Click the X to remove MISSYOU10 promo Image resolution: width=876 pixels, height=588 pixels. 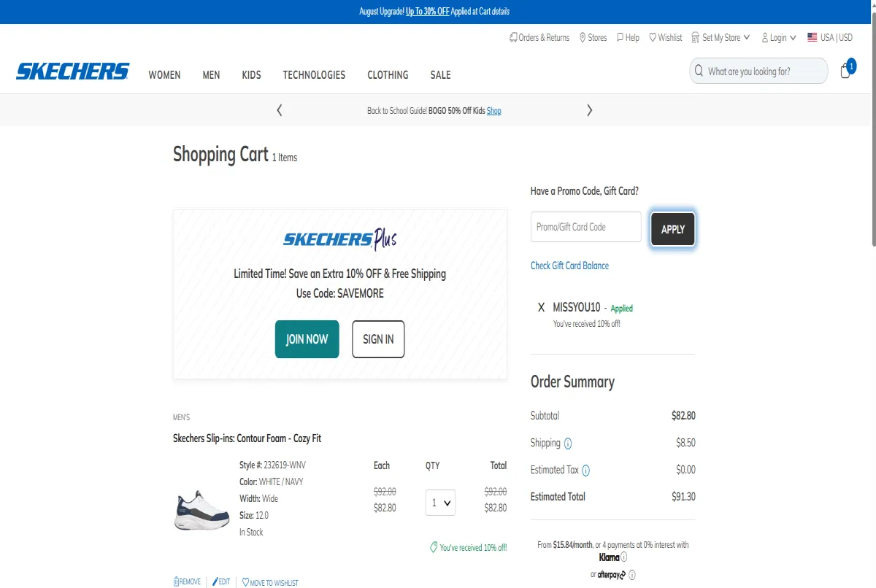coord(541,307)
